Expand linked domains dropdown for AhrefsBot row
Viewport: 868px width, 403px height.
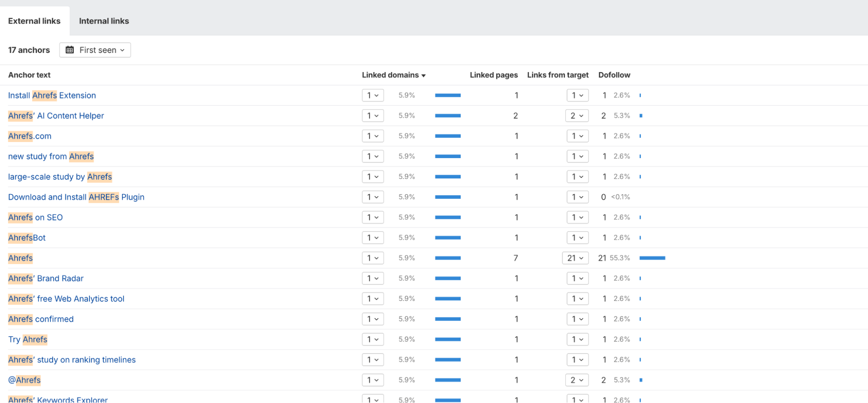click(x=373, y=238)
